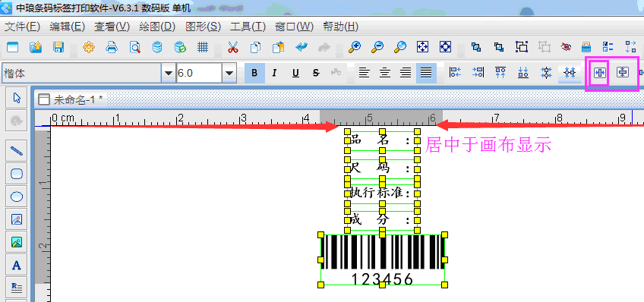Toggle visibility with the crossed eye icon

tap(567, 48)
